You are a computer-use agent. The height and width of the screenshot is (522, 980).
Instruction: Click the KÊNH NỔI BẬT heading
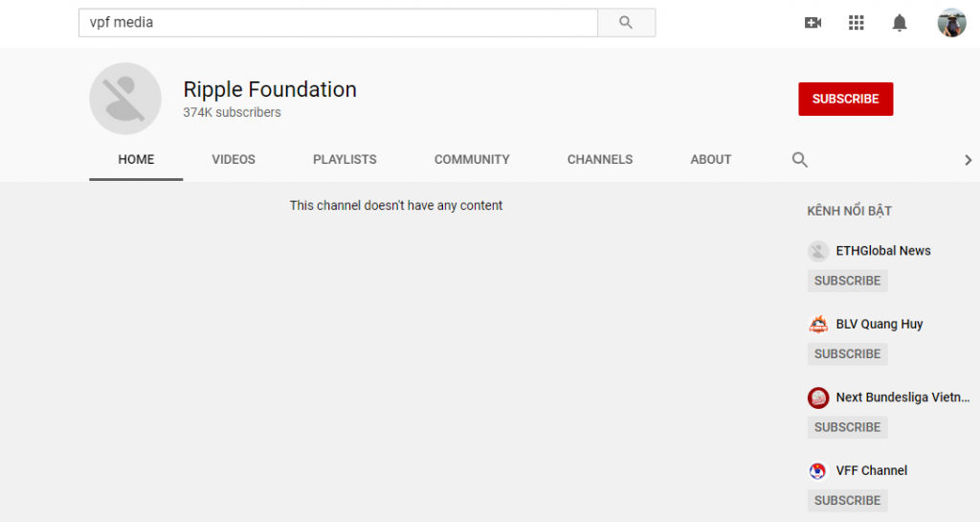pos(849,211)
